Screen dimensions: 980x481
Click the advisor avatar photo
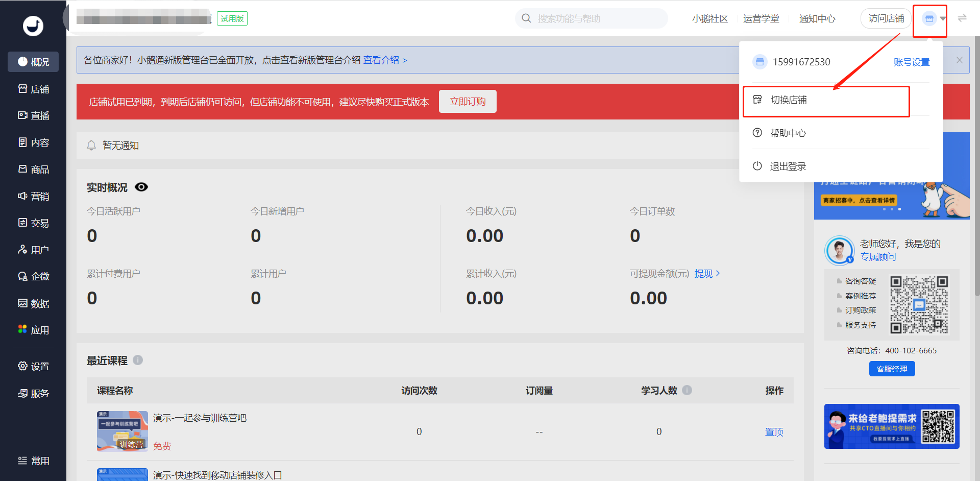[840, 250]
